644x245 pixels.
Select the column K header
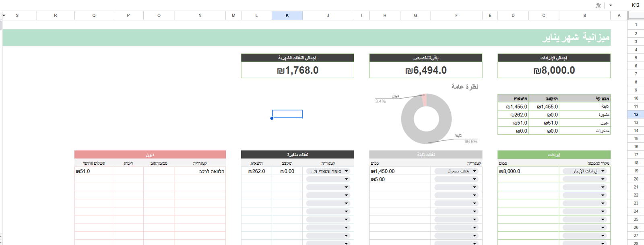tap(287, 15)
